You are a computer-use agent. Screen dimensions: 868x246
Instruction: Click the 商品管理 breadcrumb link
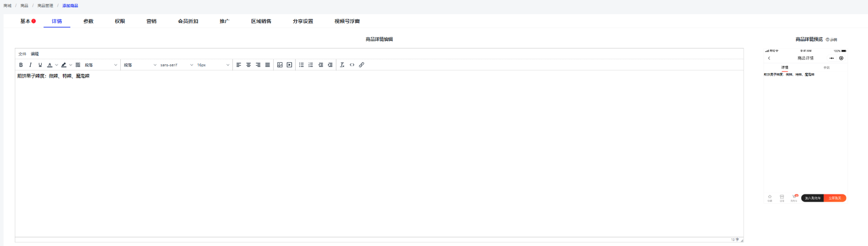(45, 6)
